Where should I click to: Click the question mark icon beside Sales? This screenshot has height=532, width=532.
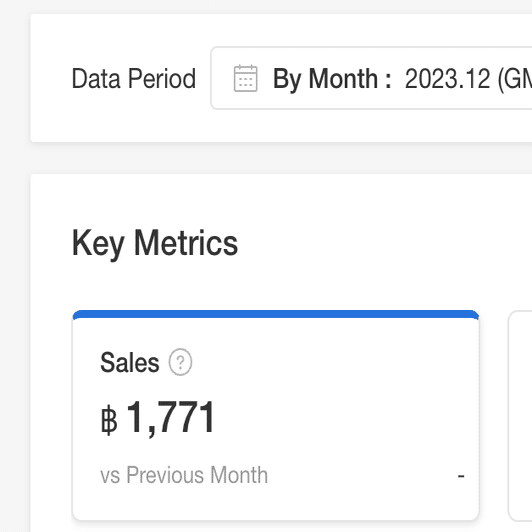pos(180,362)
